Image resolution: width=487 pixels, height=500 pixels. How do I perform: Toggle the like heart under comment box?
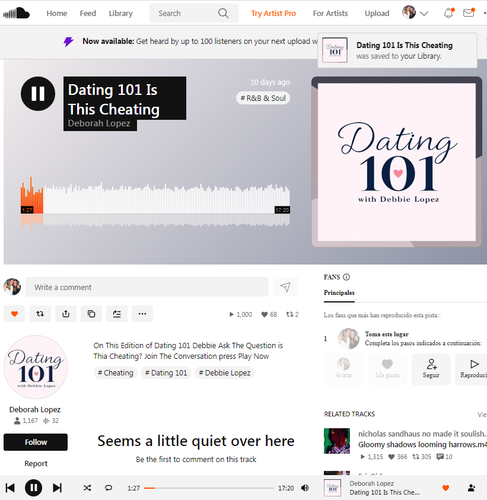[14, 314]
